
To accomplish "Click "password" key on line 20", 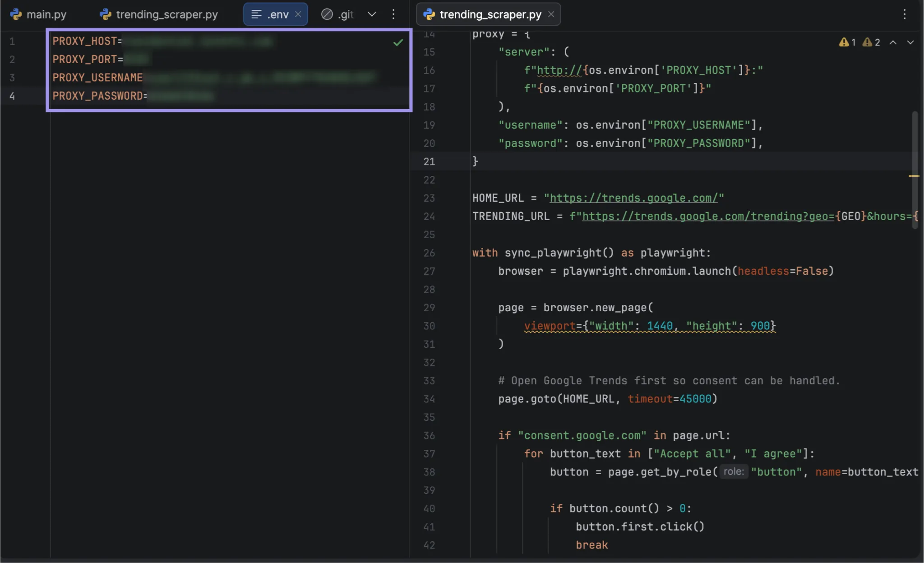I will coord(530,143).
